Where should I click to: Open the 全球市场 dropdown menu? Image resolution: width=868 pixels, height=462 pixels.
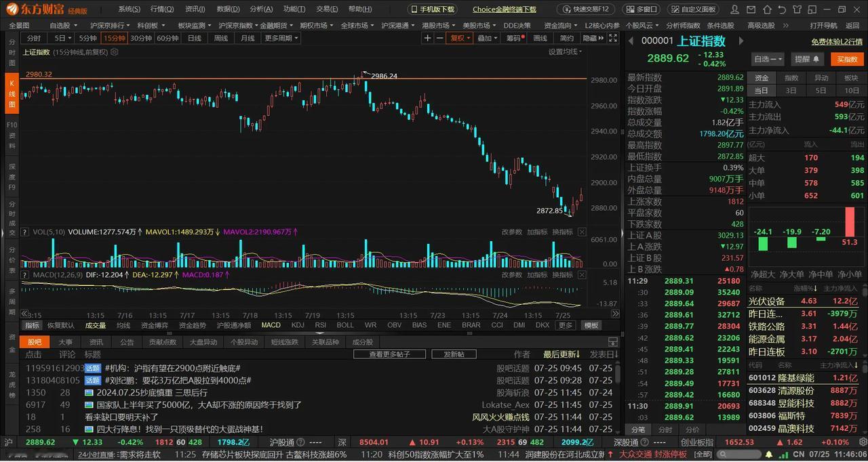(x=357, y=25)
